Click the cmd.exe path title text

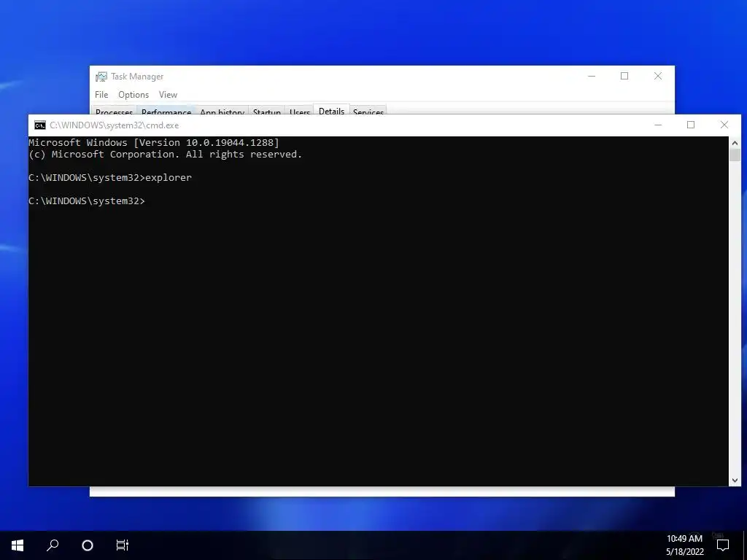(x=115, y=125)
